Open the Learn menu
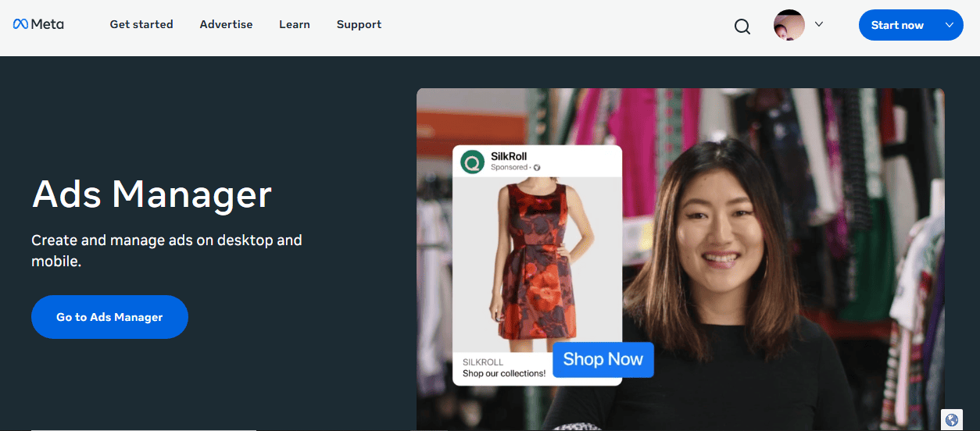Image resolution: width=980 pixels, height=431 pixels. click(x=295, y=24)
